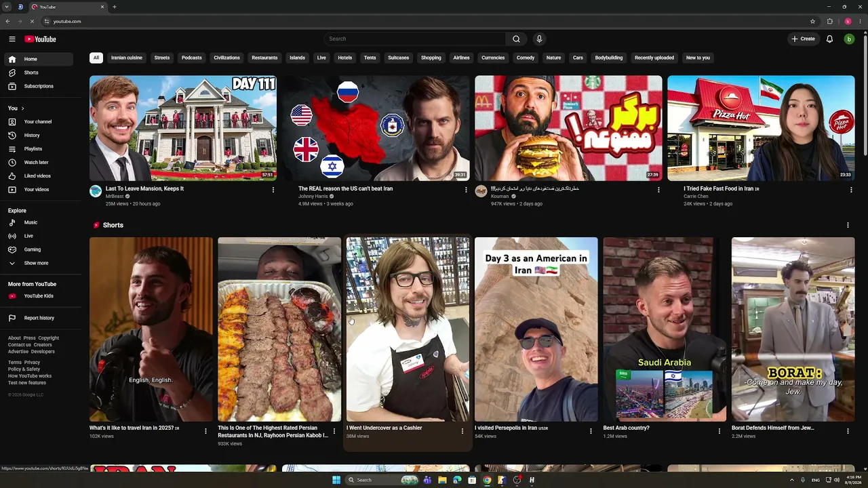Select the Restaurants filter chip
This screenshot has width=868, height=488.
click(x=264, y=58)
